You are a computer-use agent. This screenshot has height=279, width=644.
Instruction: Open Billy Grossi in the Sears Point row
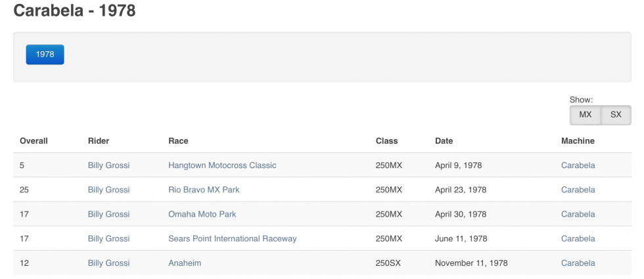tap(108, 238)
